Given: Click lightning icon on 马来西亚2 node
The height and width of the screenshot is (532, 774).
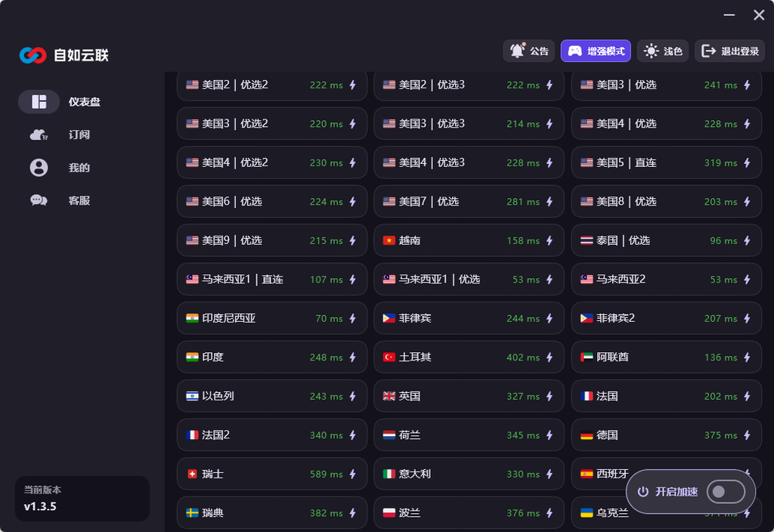Looking at the screenshot, I should pyautogui.click(x=747, y=280).
